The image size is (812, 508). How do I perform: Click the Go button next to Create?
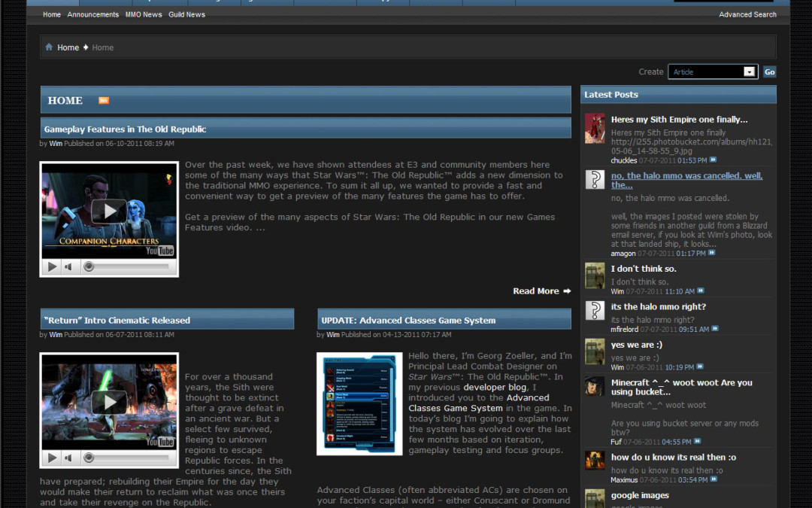tap(770, 72)
